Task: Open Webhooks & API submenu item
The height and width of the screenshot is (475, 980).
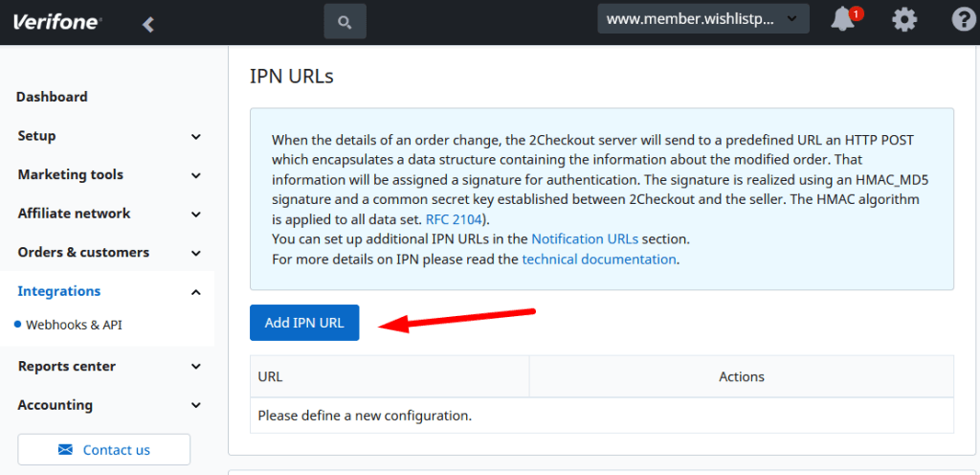Action: 74,325
